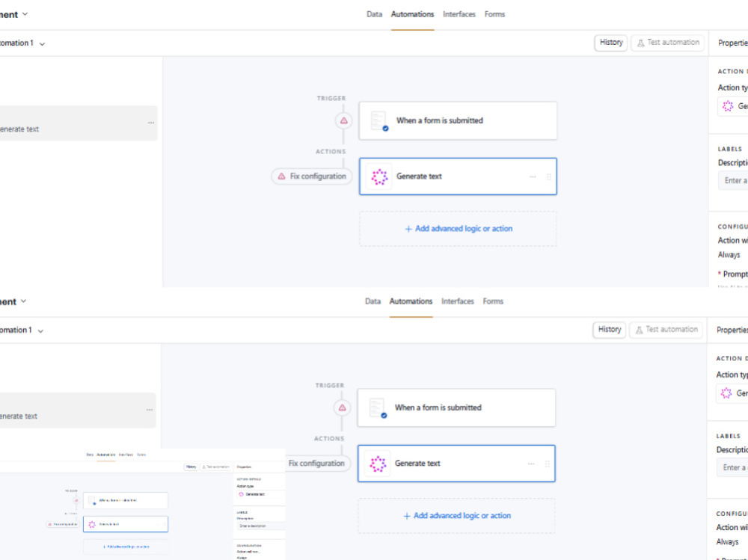Click the trigger warning icon in the top copy
The image size is (748, 560).
[343, 120]
